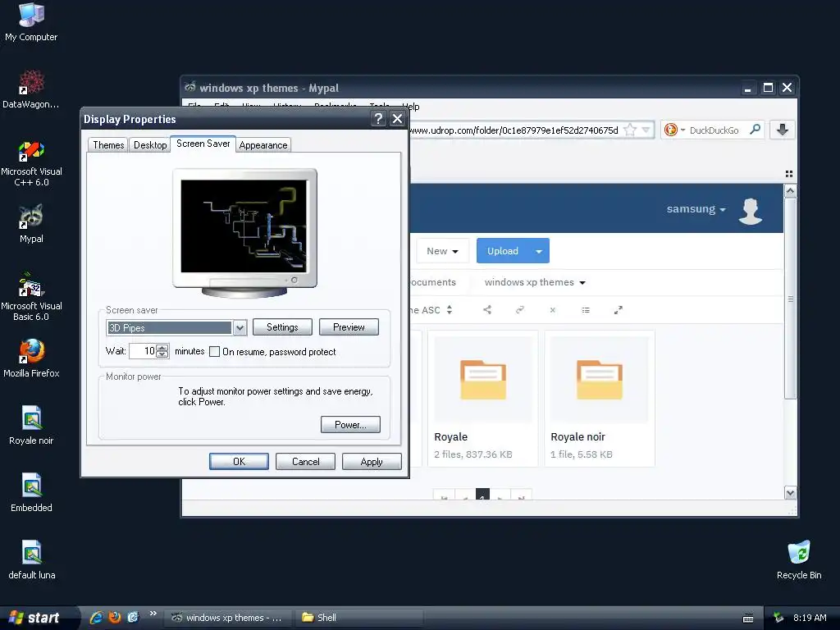Click the Shell taskbar button
840x630 pixels.
tap(359, 618)
